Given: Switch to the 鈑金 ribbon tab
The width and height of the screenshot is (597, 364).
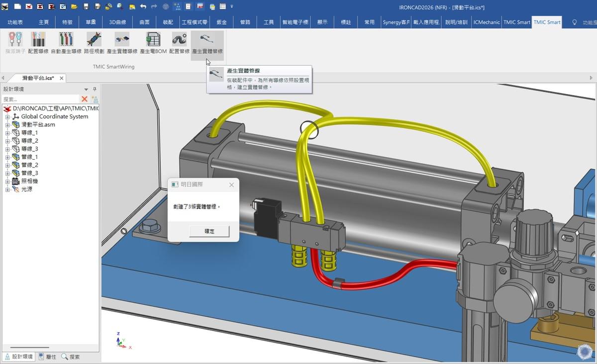Looking at the screenshot, I should 221,22.
